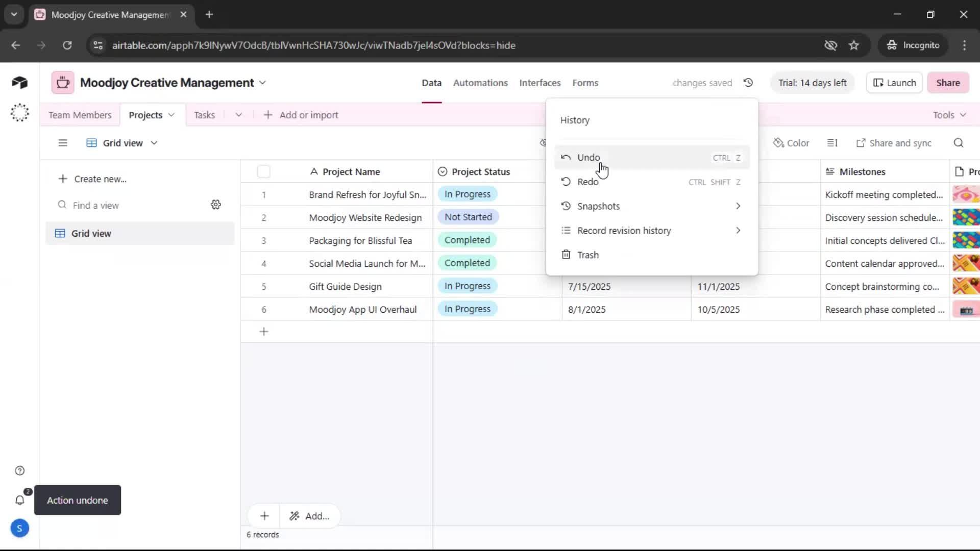Viewport: 980px width, 551px height.
Task: Click Create new... view
Action: (x=92, y=179)
